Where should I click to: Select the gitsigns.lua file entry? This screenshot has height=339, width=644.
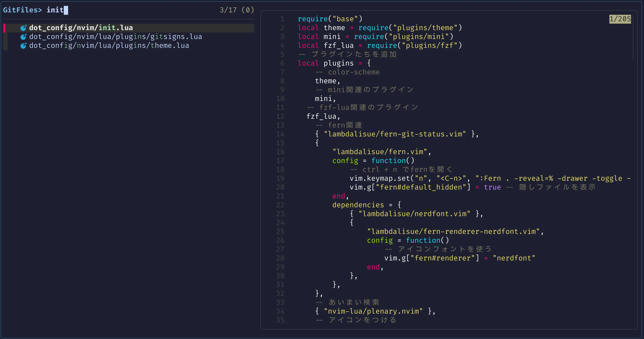pyautogui.click(x=115, y=37)
